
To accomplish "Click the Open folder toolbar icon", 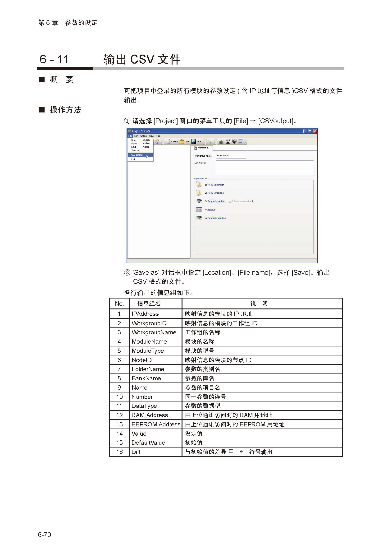I will click(x=182, y=142).
